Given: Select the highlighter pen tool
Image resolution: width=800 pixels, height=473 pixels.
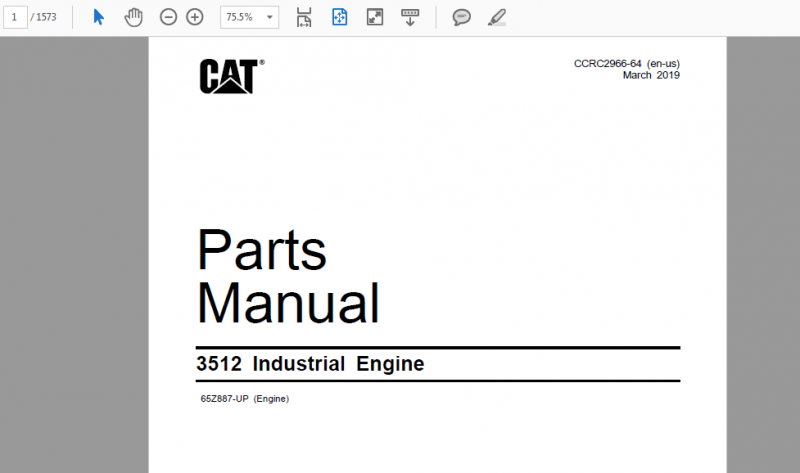Looking at the screenshot, I should click(x=496, y=17).
